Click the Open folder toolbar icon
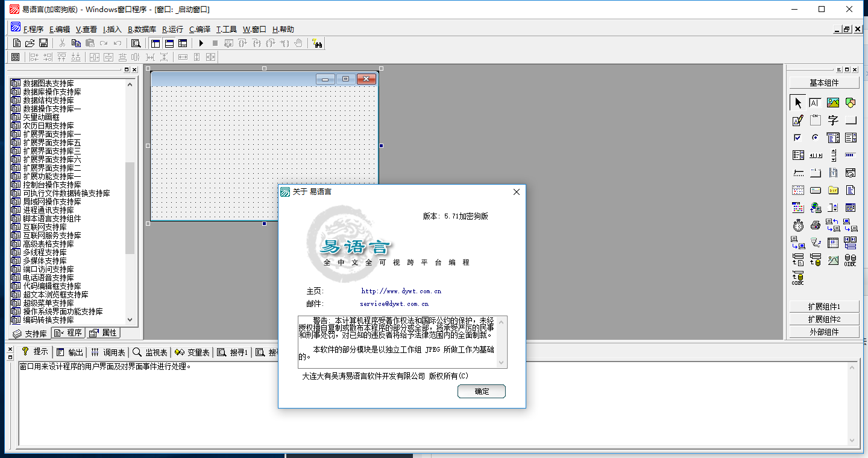868x458 pixels. click(x=30, y=43)
